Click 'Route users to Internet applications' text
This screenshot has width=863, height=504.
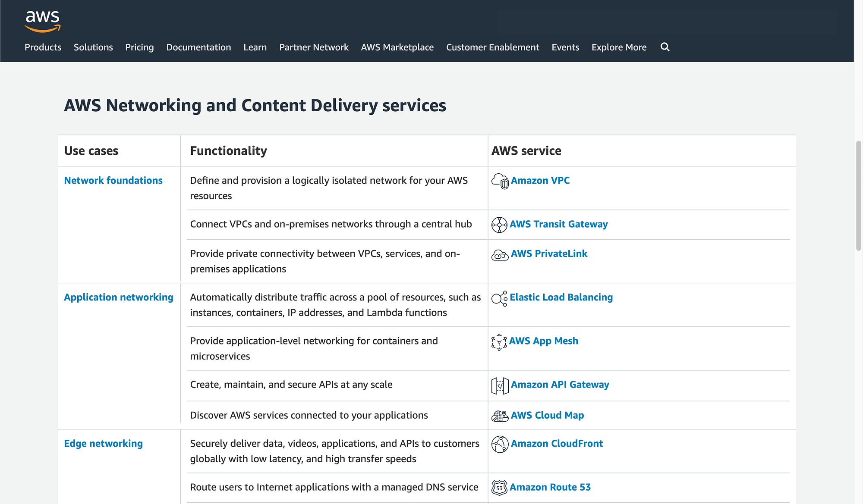pos(334,487)
